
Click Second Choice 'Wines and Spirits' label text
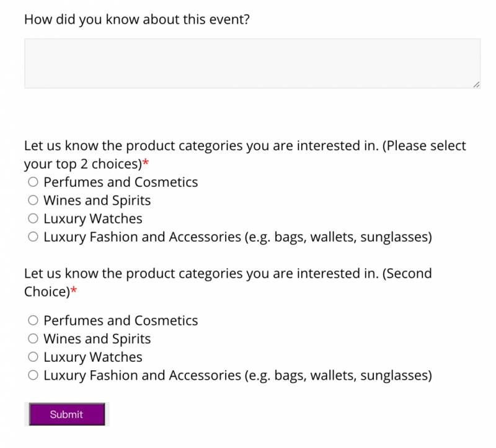[x=97, y=339]
